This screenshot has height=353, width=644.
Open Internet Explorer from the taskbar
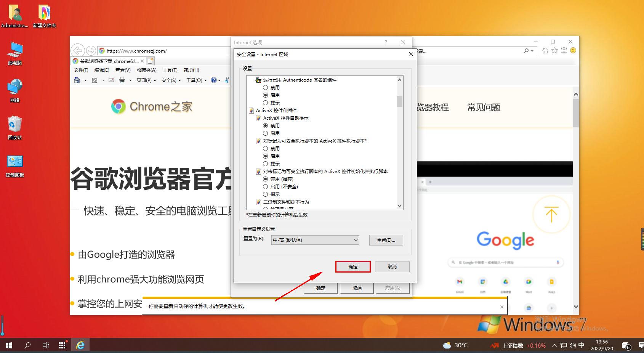click(80, 345)
